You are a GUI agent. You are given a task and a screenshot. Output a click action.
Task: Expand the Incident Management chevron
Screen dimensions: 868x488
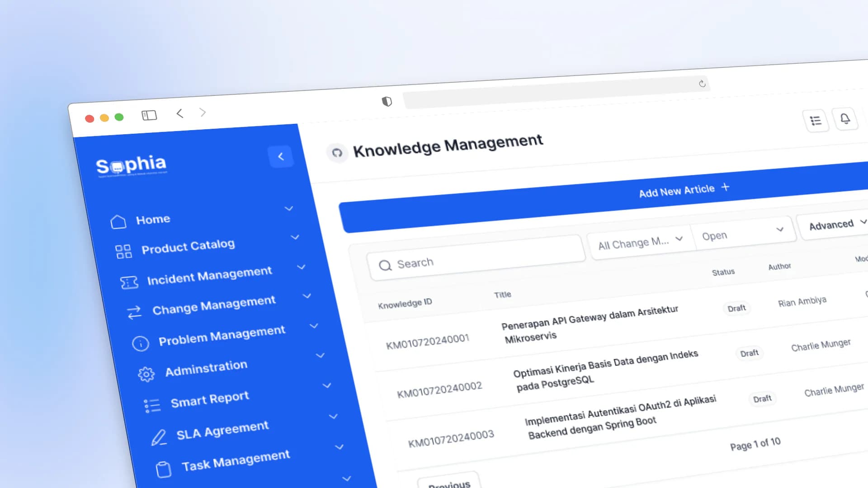[x=301, y=267]
